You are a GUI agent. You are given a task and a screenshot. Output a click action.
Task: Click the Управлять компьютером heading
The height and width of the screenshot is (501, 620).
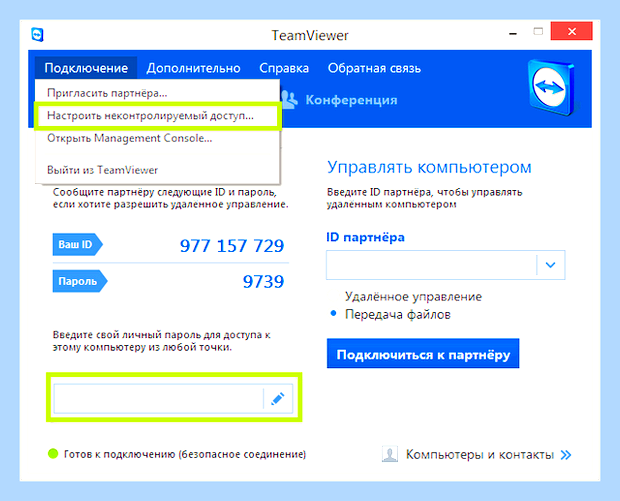(429, 167)
